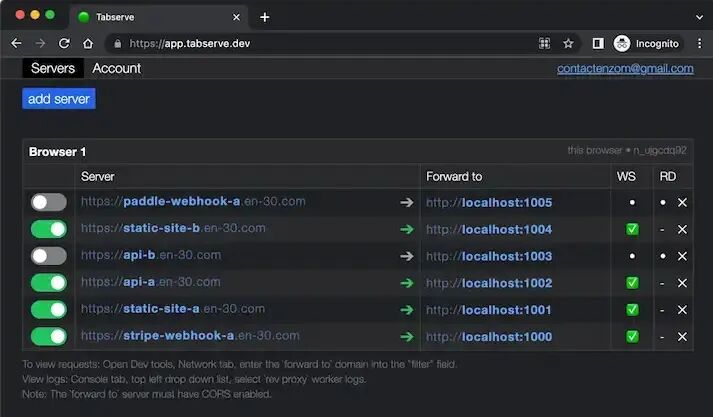
Task: Close the Tabserve tab
Action: click(x=236, y=17)
